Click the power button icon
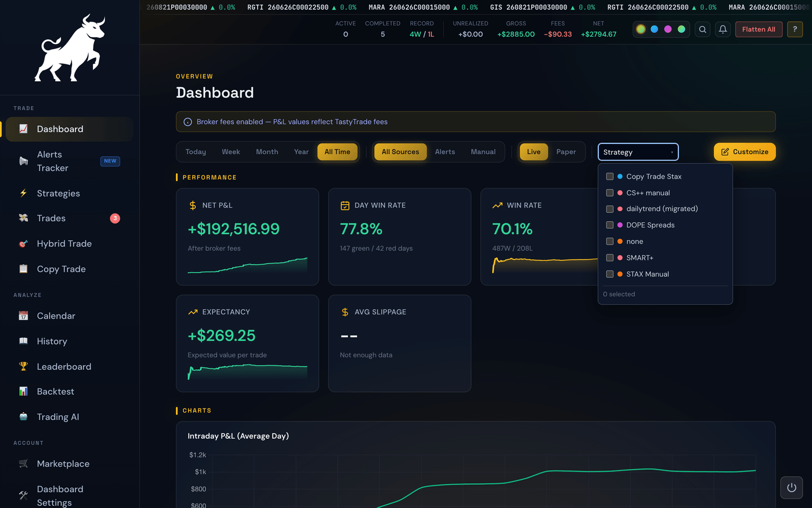The height and width of the screenshot is (508, 812). 792,488
